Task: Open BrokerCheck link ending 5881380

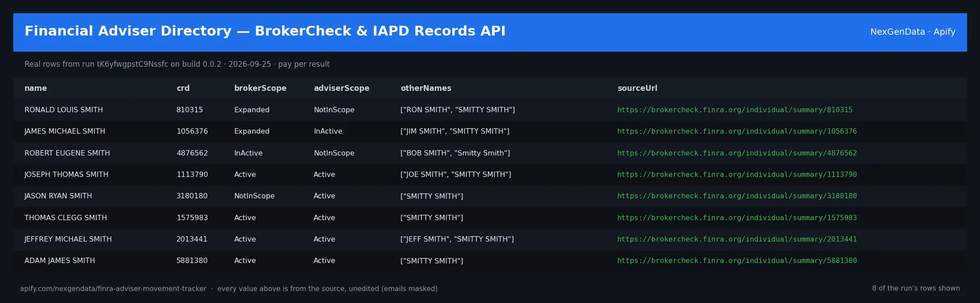Action: pos(737,260)
